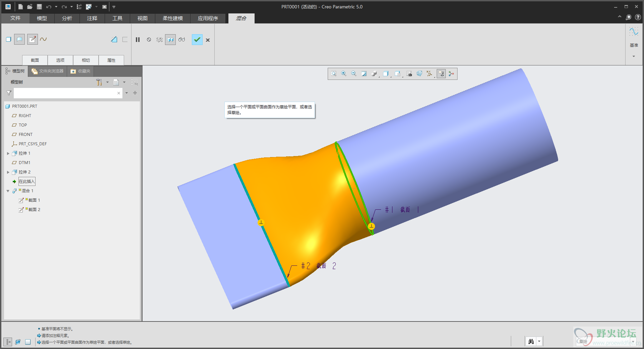
Task: Open model tree settings dropdown arrow
Action: point(107,82)
